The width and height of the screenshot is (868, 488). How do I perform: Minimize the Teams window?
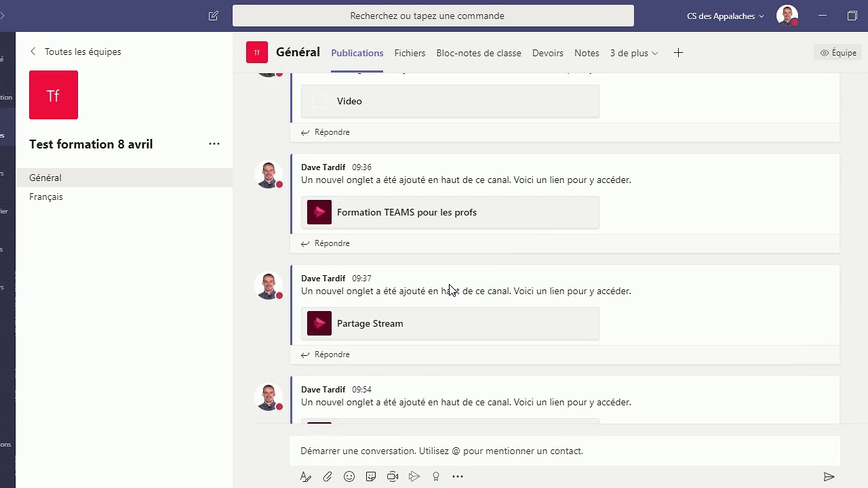pos(823,15)
